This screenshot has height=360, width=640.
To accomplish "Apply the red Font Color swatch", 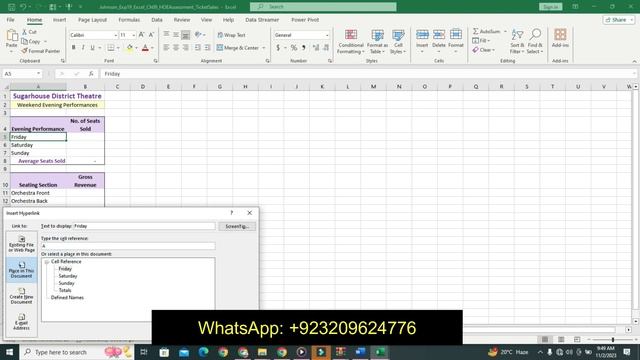I will click(x=145, y=48).
